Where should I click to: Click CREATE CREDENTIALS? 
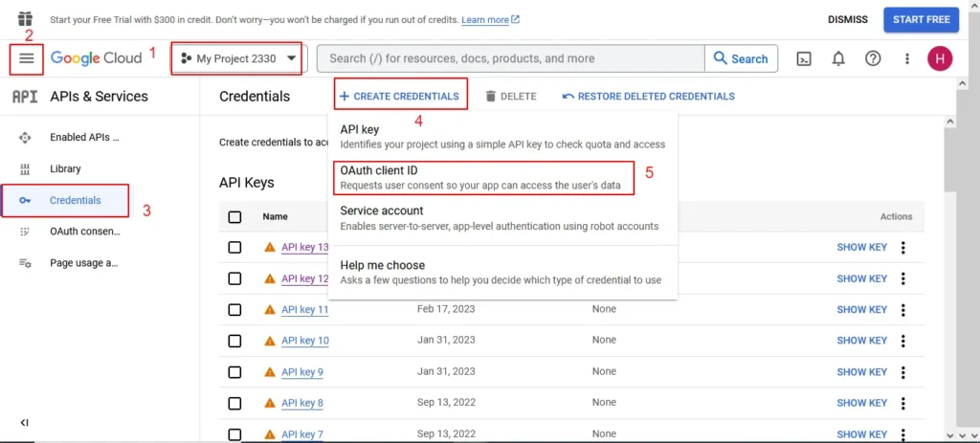click(399, 97)
